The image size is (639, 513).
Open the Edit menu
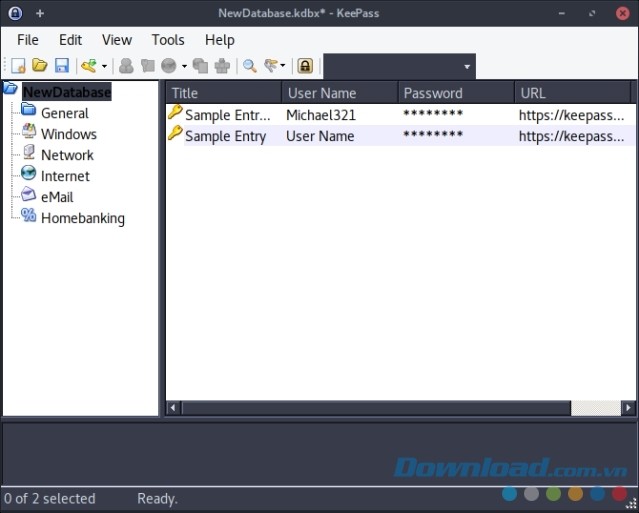[71, 40]
